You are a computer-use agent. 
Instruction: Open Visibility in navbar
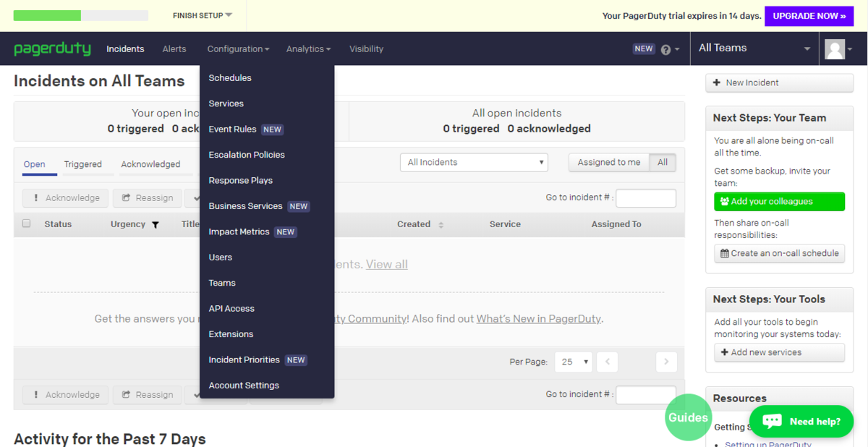366,49
